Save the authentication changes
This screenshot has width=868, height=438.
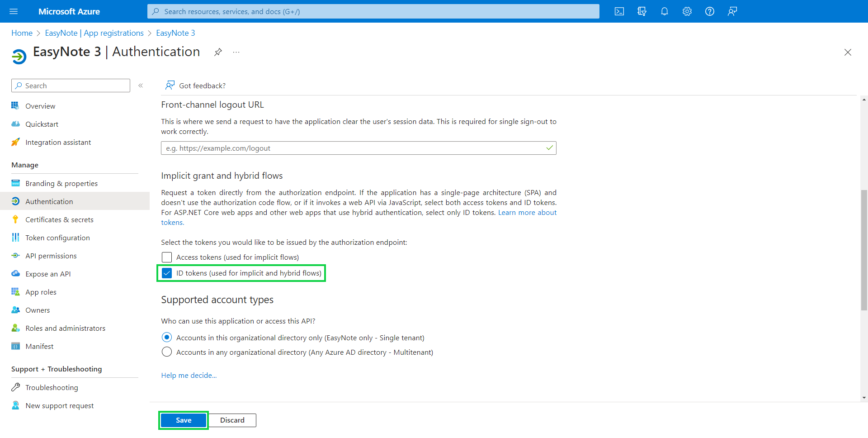183,420
